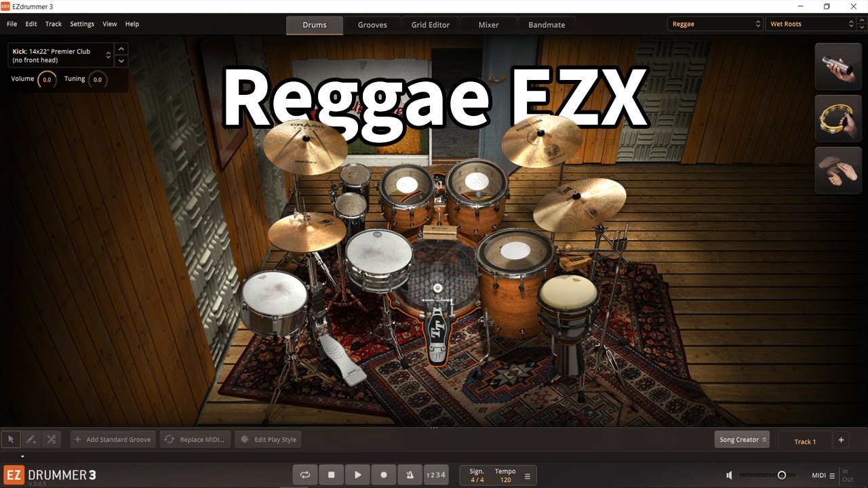Select the scissors cut tool

[x=52, y=439]
